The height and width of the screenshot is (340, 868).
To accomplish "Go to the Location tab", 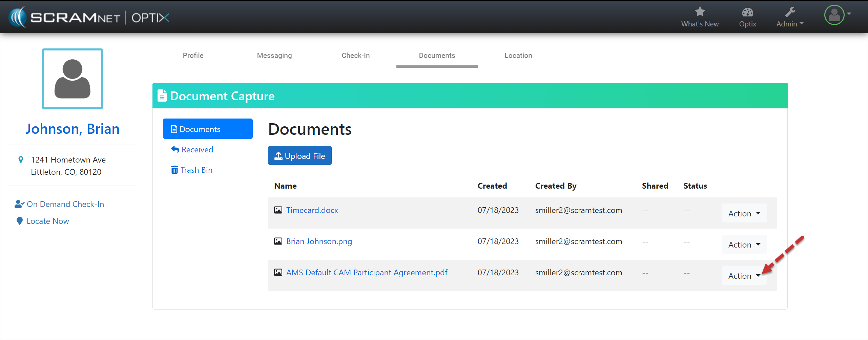I will click(x=518, y=56).
